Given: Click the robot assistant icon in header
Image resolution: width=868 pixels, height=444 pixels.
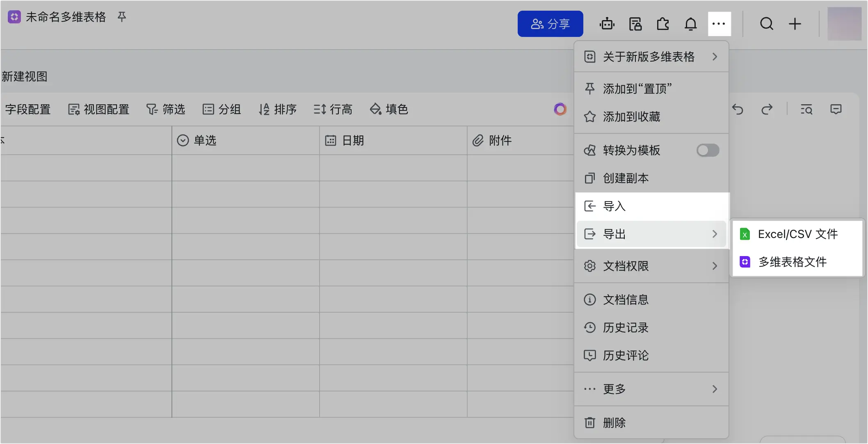Looking at the screenshot, I should click(x=607, y=24).
